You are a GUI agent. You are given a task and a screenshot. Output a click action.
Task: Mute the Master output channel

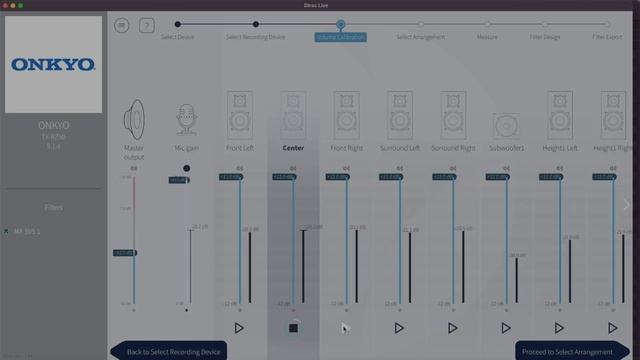[134, 168]
